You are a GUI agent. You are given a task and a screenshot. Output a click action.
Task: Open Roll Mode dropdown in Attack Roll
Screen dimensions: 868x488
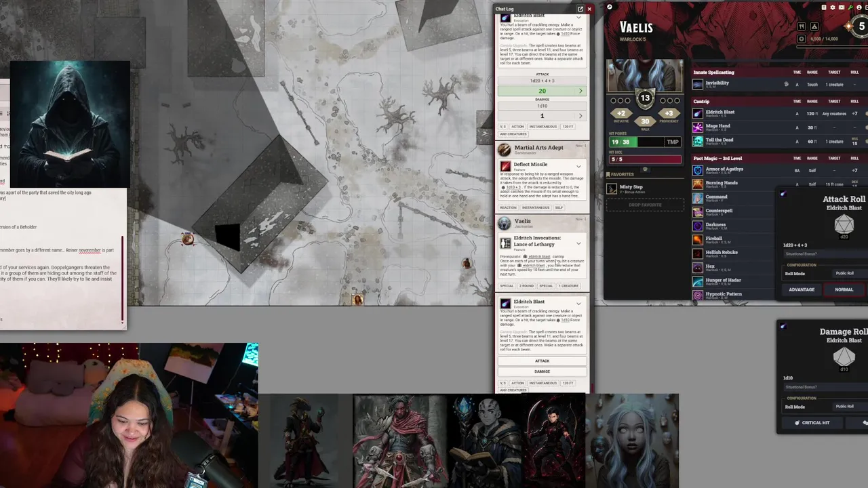pos(850,273)
